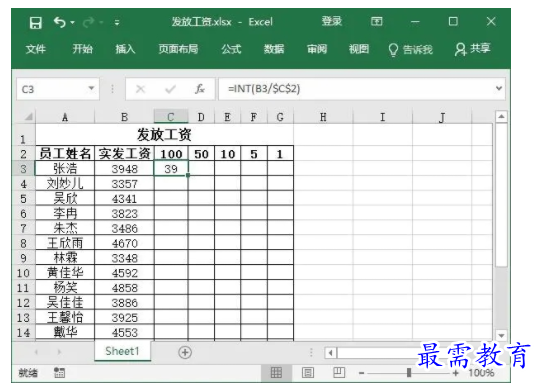Image resolution: width=539 pixels, height=387 pixels.
Task: Click the vertical scrollbar down arrow
Action: (501, 335)
